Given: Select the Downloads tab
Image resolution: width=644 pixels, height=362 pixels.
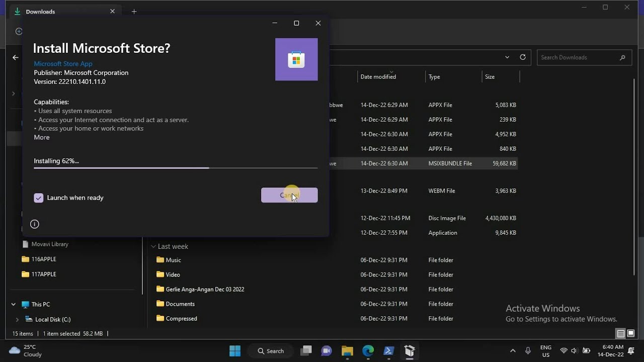Looking at the screenshot, I should pyautogui.click(x=65, y=12).
